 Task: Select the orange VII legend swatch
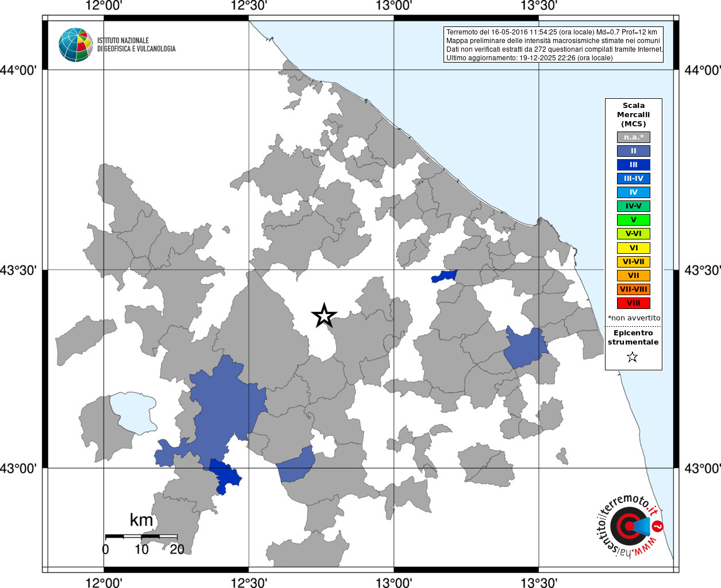pyautogui.click(x=633, y=276)
